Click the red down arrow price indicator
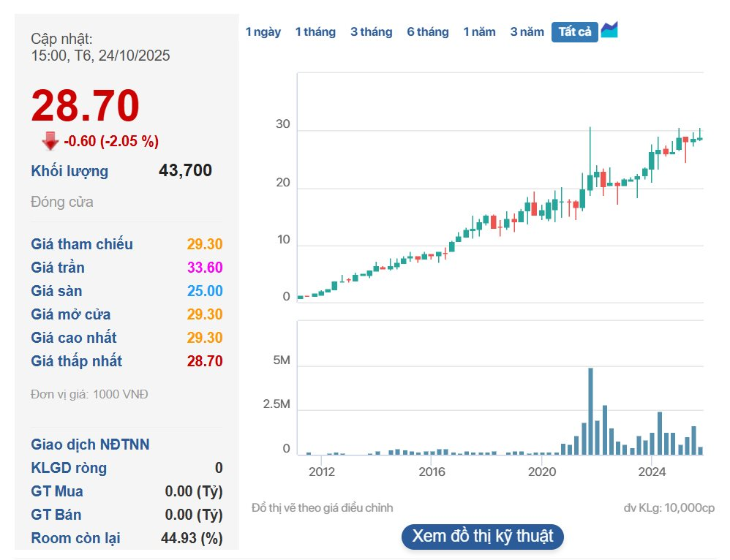Image resolution: width=730 pixels, height=560 pixels. [50, 141]
